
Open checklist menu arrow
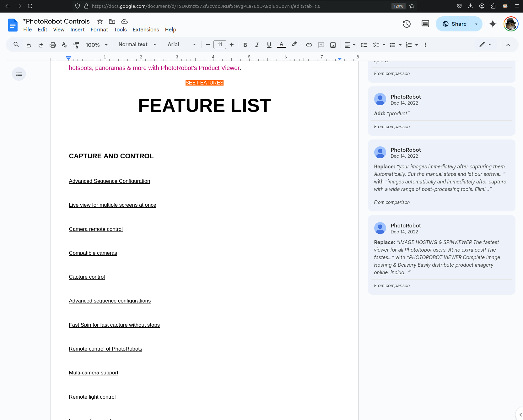[x=384, y=45]
